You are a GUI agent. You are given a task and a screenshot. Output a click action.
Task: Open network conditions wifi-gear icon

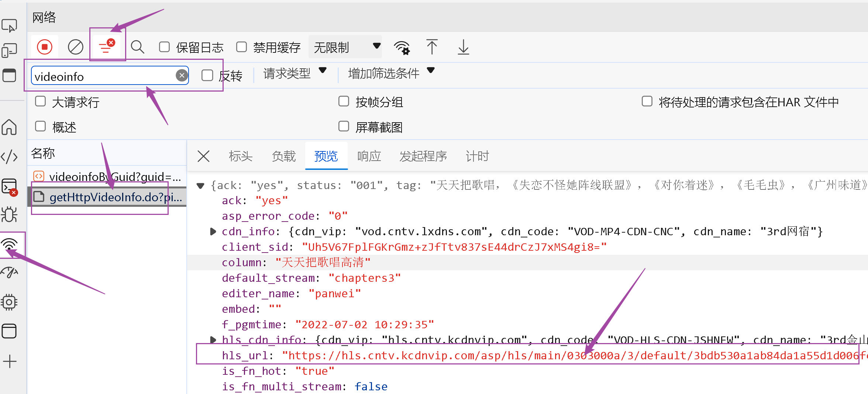[402, 47]
